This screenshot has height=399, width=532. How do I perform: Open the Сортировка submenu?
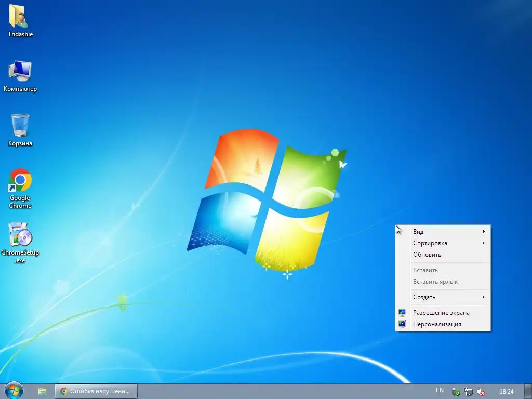pyautogui.click(x=443, y=243)
